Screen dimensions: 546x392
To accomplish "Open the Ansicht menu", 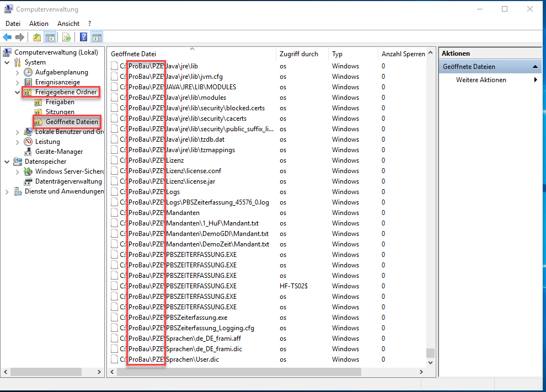I will [x=68, y=24].
